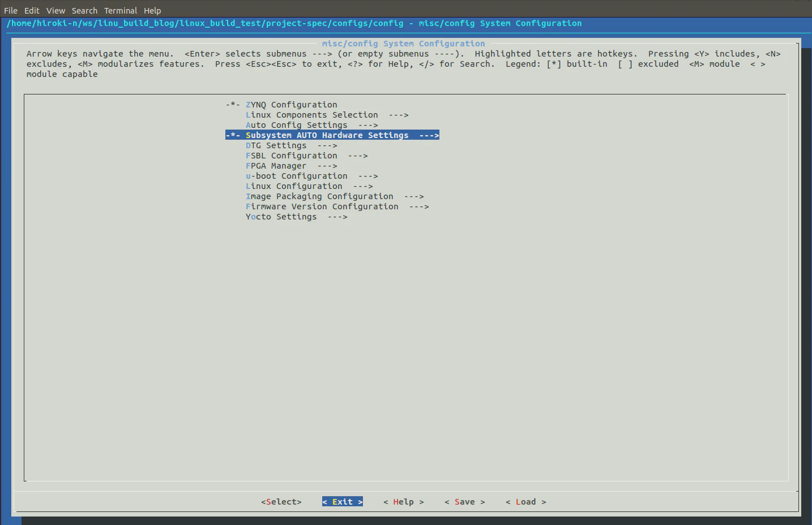Open the Search menu
This screenshot has height=525, width=812.
84,11
